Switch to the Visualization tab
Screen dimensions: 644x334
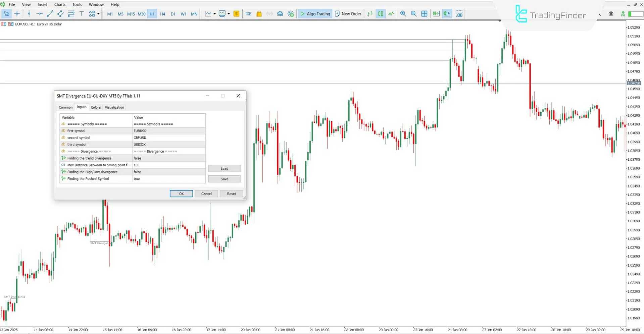pyautogui.click(x=114, y=107)
